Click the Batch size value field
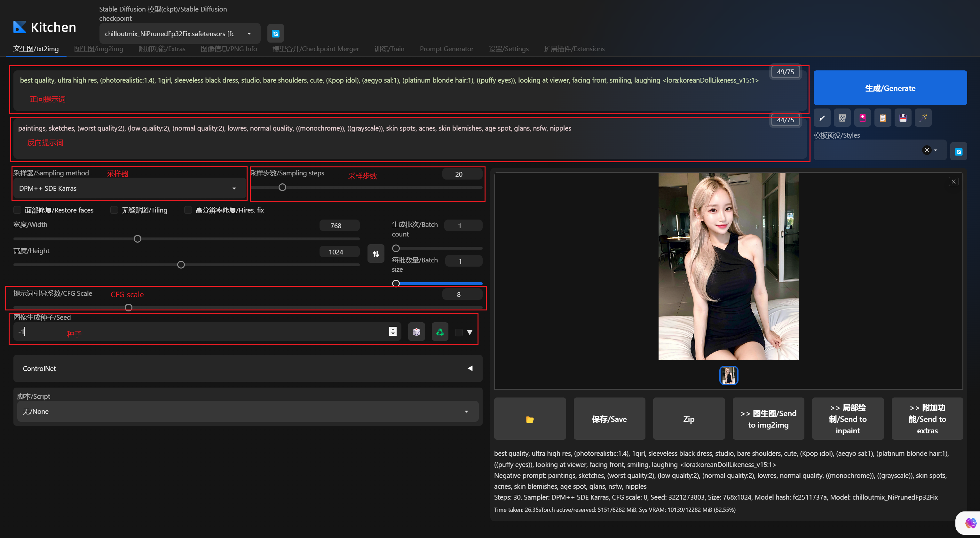Image resolution: width=980 pixels, height=538 pixels. tap(464, 261)
